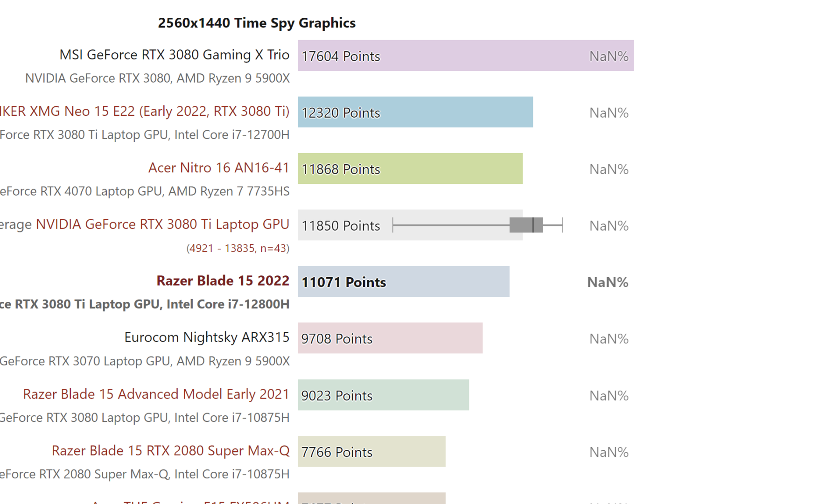The image size is (819, 504).
Task: Click the bold NaN% beside Razer Blade 15 2022
Action: click(x=607, y=282)
